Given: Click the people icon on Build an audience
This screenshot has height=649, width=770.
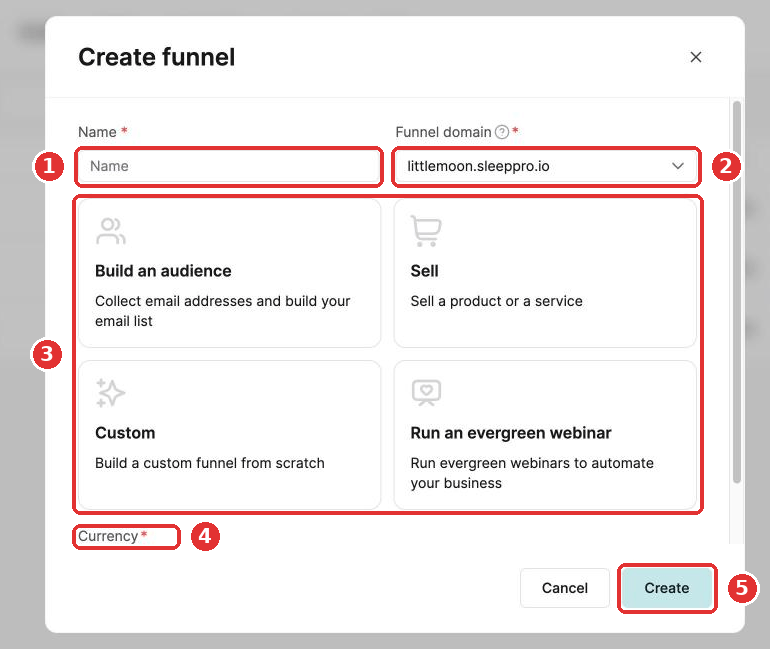Looking at the screenshot, I should click(111, 231).
